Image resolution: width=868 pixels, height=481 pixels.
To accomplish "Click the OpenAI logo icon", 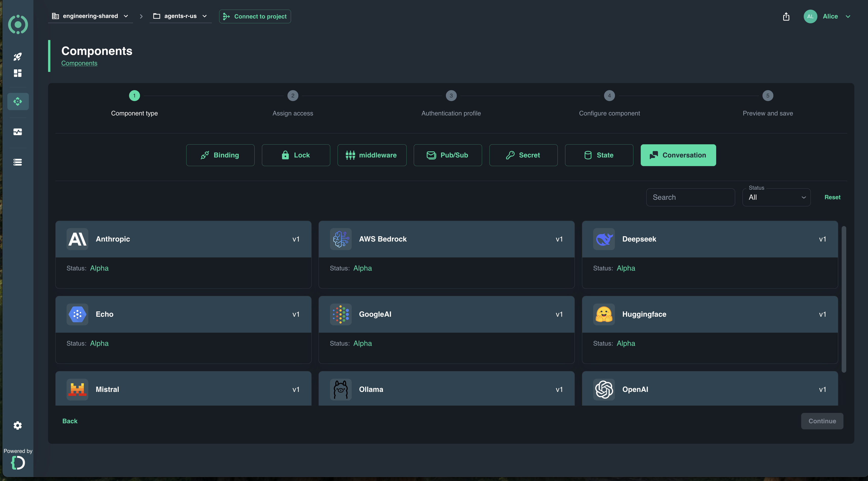I will tap(604, 389).
